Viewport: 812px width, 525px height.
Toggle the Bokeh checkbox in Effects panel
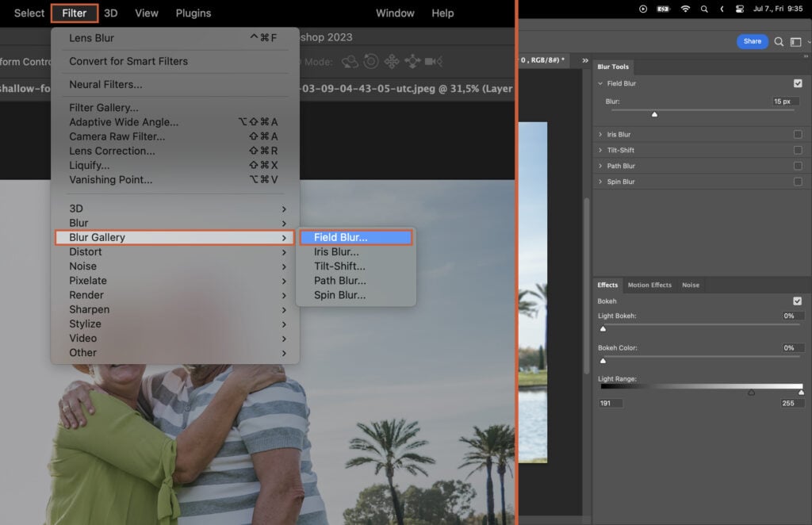click(798, 301)
